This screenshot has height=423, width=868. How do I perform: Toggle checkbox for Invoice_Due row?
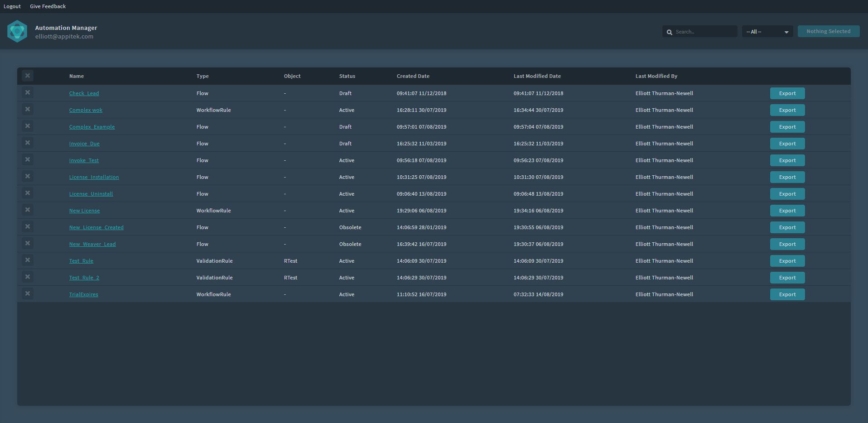click(28, 143)
